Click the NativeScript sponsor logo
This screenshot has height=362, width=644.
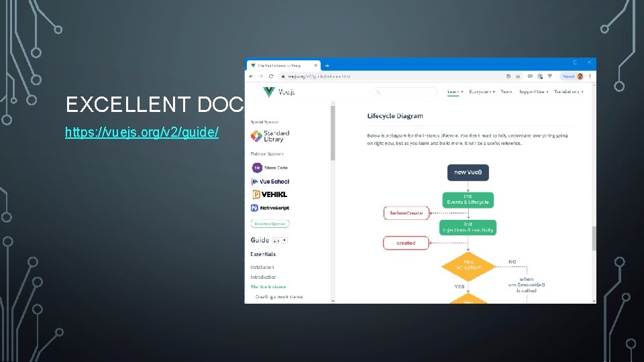270,208
